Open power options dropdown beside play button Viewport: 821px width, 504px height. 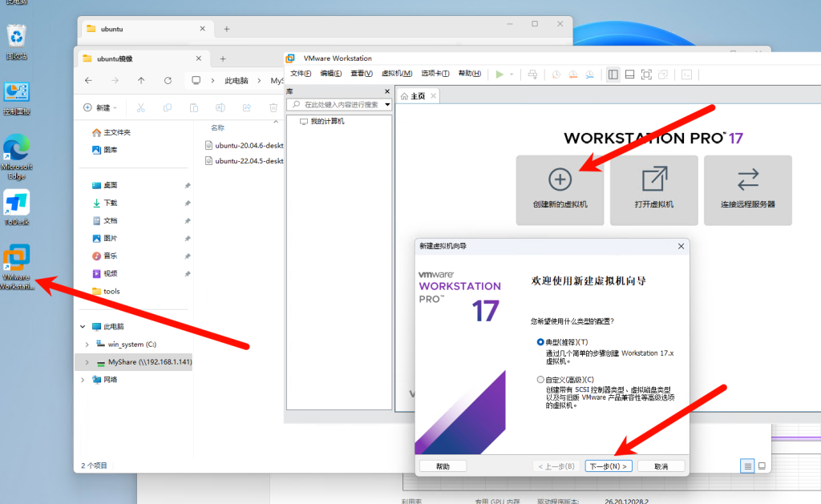click(x=512, y=75)
